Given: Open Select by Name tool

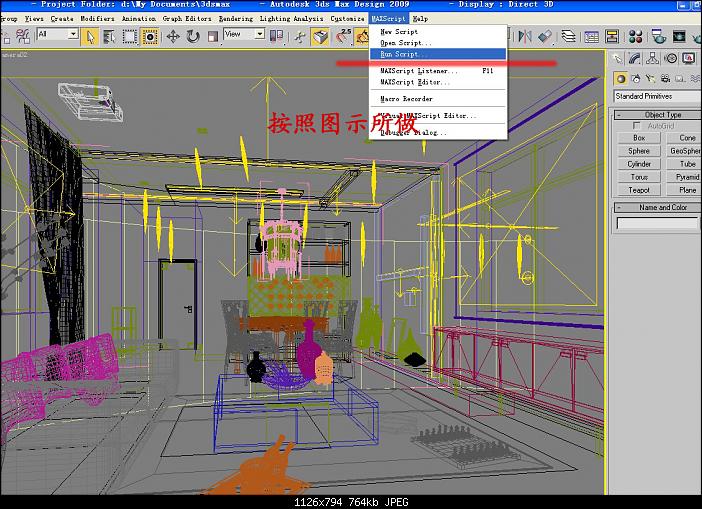Looking at the screenshot, I should 109,36.
